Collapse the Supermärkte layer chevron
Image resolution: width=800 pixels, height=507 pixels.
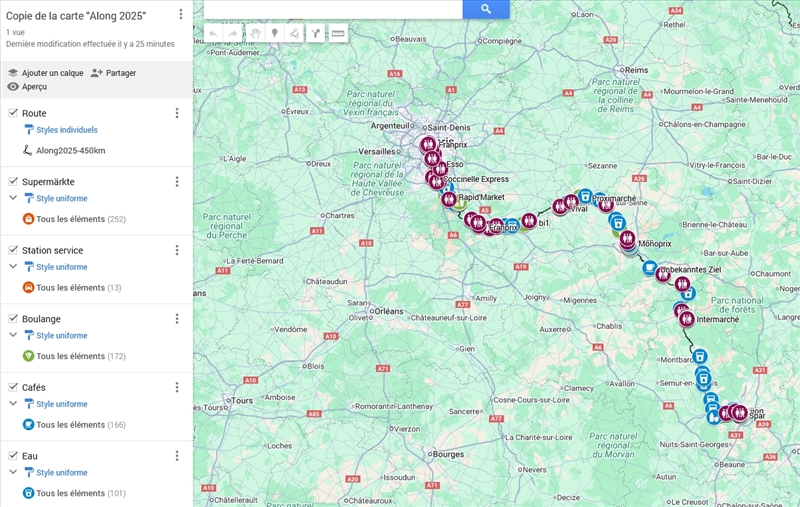[x=13, y=198]
